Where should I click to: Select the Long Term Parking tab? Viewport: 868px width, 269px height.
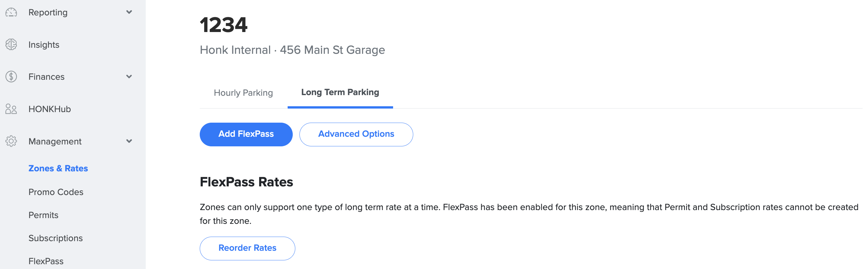pos(340,93)
